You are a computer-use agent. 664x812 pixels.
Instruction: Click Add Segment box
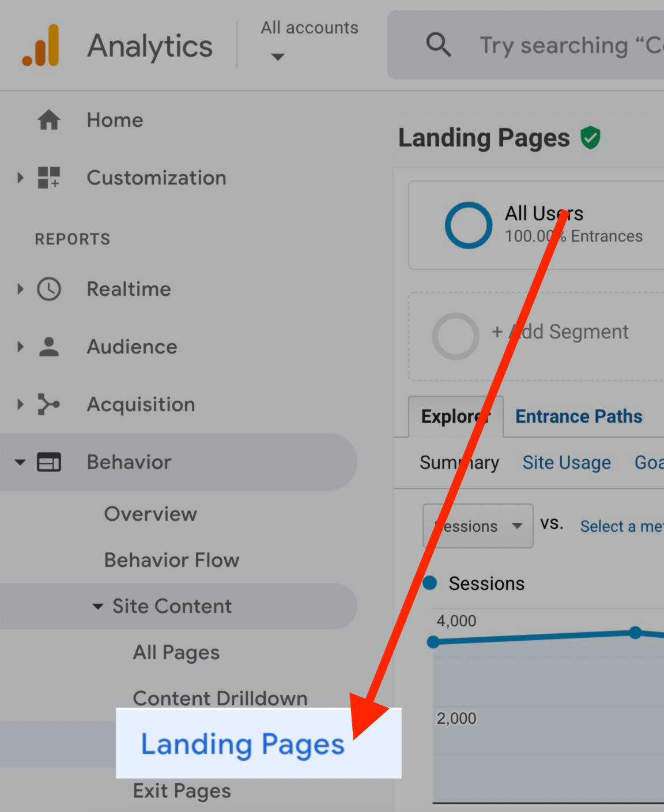pyautogui.click(x=559, y=332)
